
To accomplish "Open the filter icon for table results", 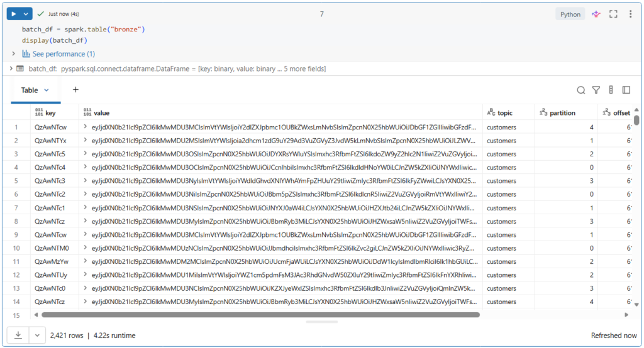I will [x=596, y=90].
